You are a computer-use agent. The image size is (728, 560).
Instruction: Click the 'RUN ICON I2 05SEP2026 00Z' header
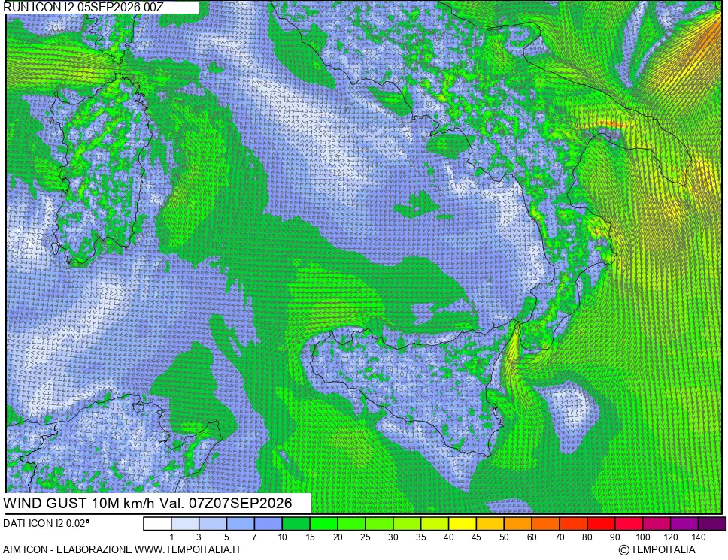tap(83, 7)
